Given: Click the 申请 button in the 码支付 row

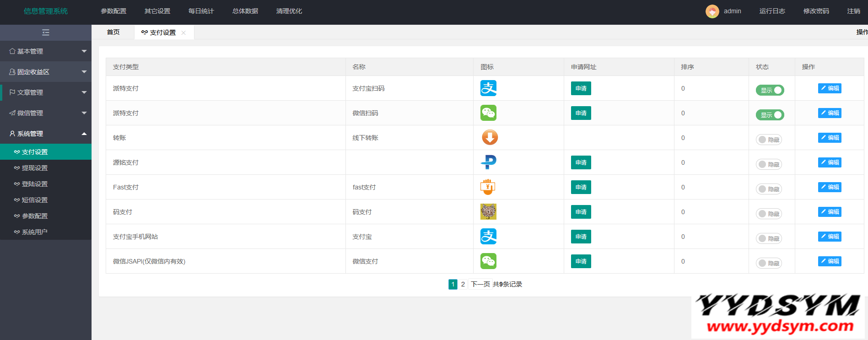Looking at the screenshot, I should [x=581, y=212].
